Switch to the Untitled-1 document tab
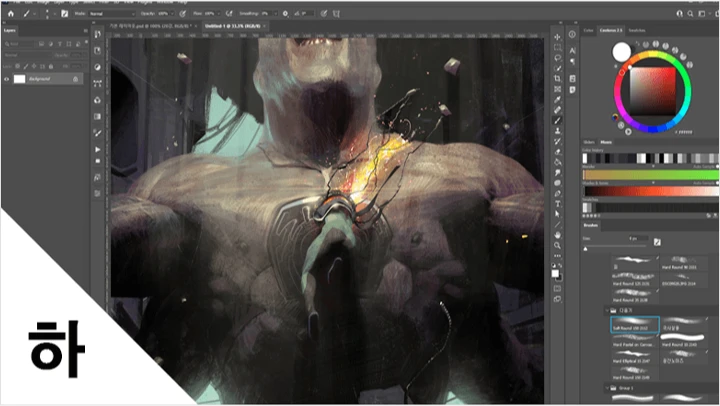Image resolution: width=720 pixels, height=406 pixels. tap(232, 26)
